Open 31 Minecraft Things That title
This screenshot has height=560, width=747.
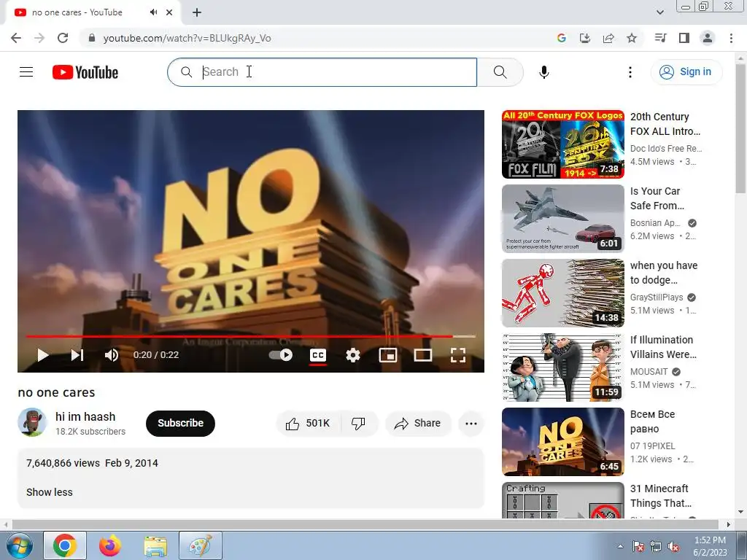coord(661,496)
